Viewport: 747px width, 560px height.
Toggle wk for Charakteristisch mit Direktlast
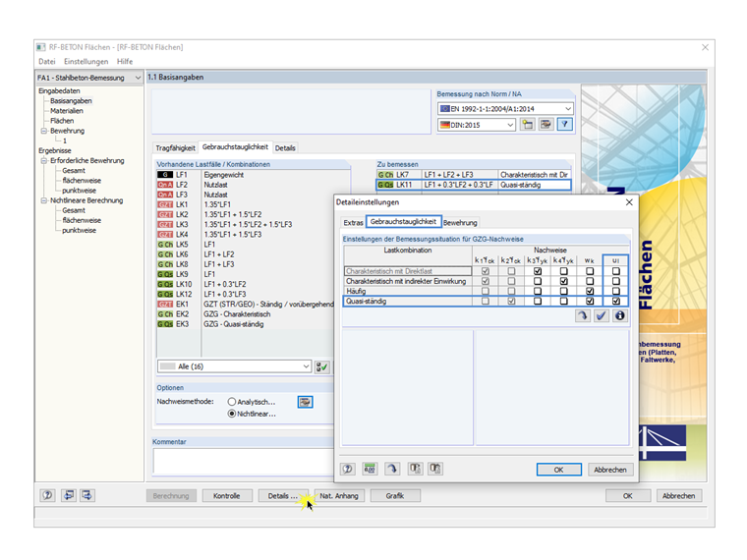click(590, 271)
